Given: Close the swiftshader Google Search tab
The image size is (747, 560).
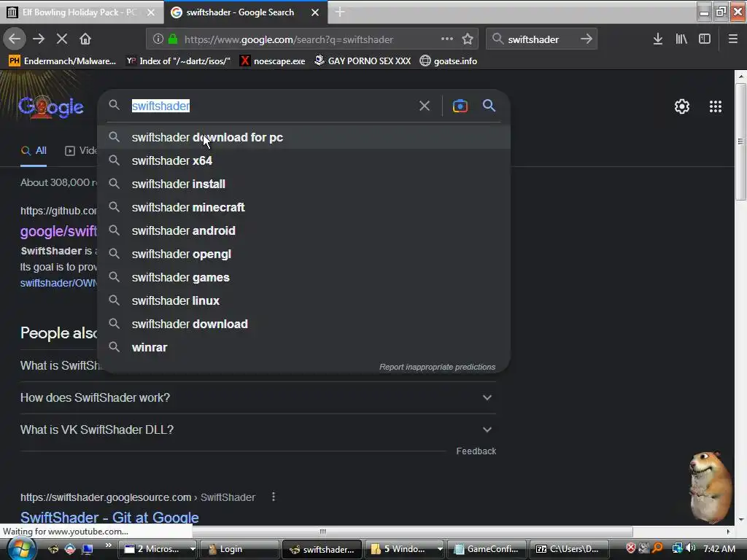Looking at the screenshot, I should [x=315, y=12].
